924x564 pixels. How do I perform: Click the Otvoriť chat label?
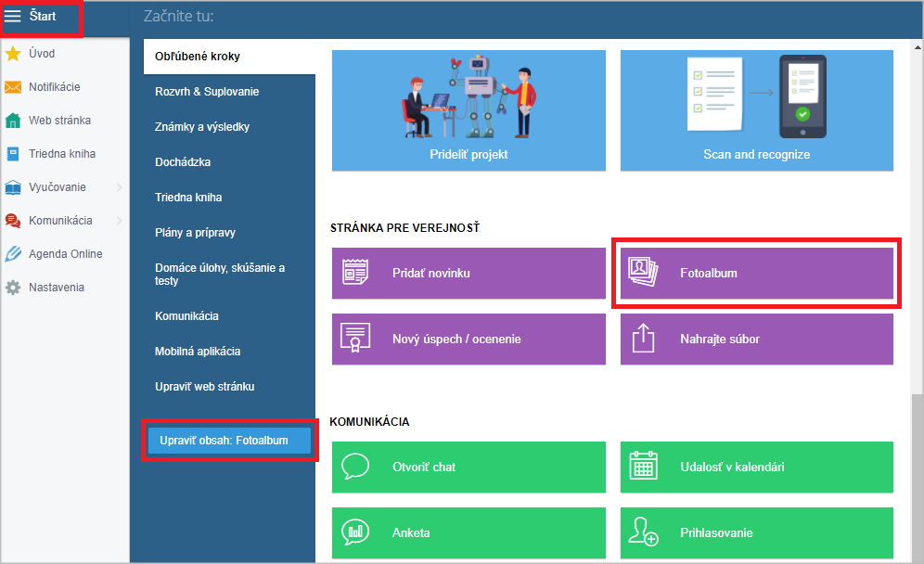pos(424,468)
